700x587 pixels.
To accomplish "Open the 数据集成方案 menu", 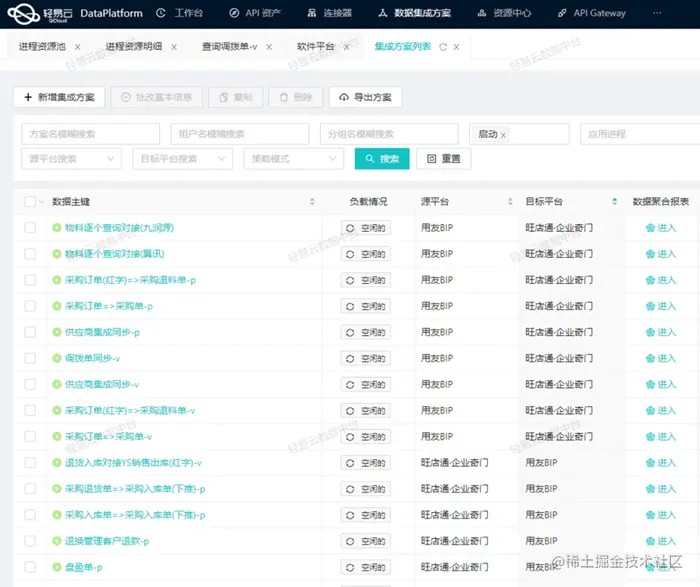I will pyautogui.click(x=415, y=13).
